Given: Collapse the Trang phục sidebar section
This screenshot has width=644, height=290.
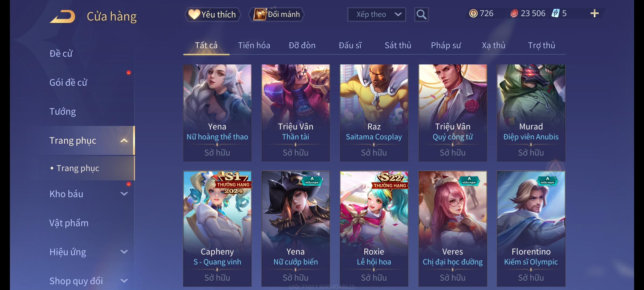Looking at the screenshot, I should (x=124, y=141).
